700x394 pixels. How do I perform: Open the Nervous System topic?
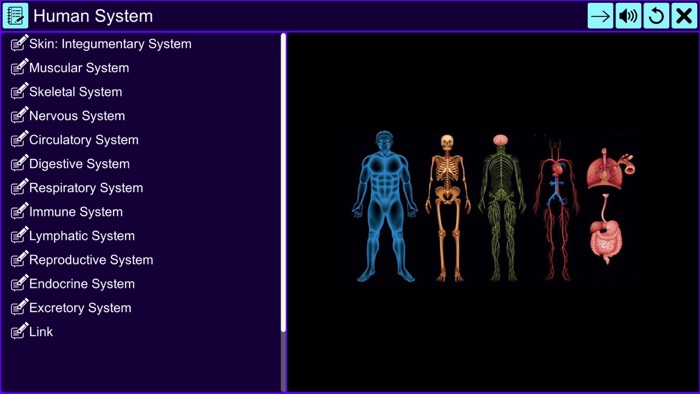pyautogui.click(x=77, y=116)
